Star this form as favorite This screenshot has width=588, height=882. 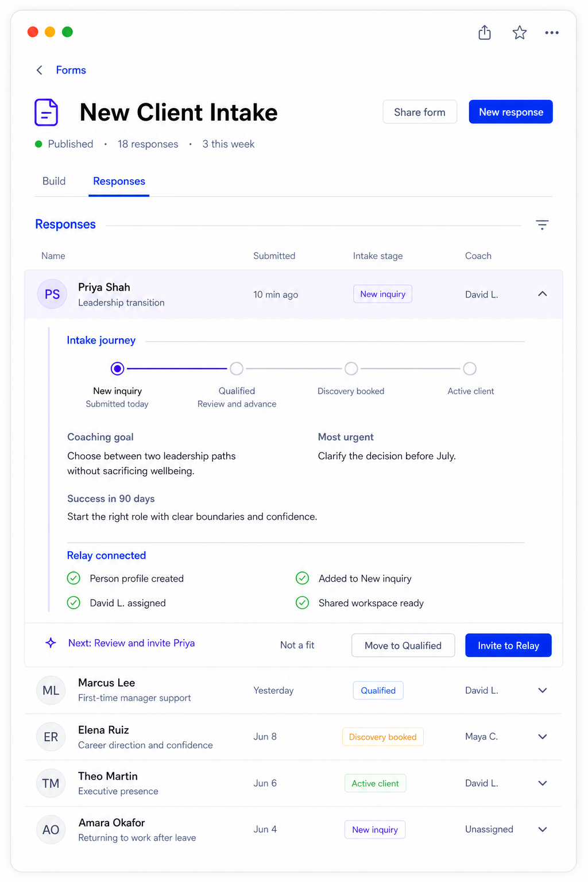click(x=520, y=33)
